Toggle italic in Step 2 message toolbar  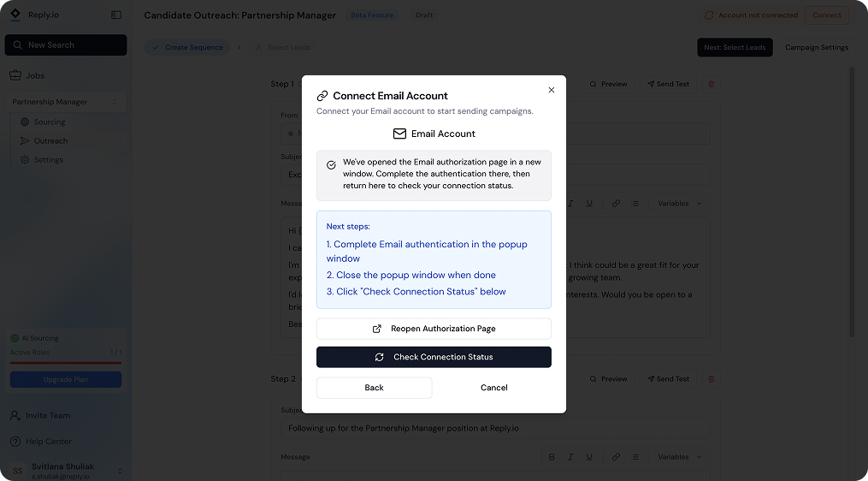[570, 457]
